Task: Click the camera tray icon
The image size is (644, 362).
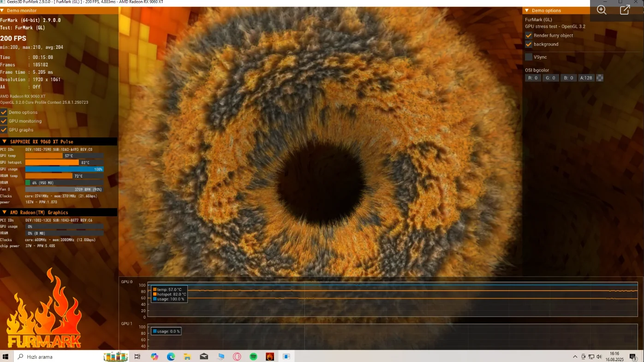Action: [583, 356]
